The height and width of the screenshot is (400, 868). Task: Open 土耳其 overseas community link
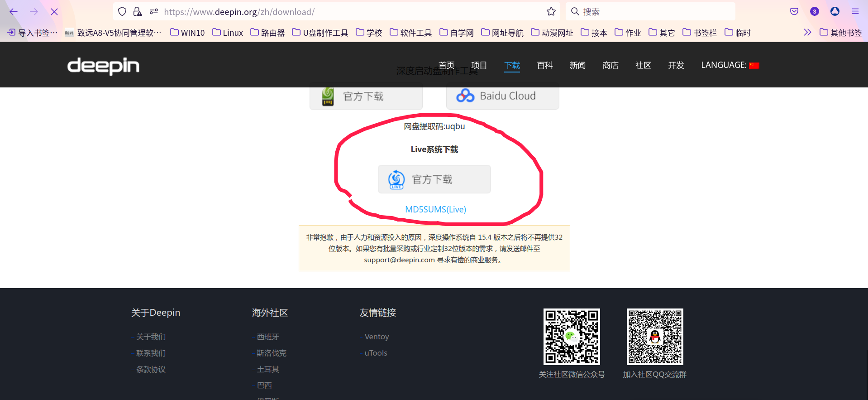click(268, 370)
